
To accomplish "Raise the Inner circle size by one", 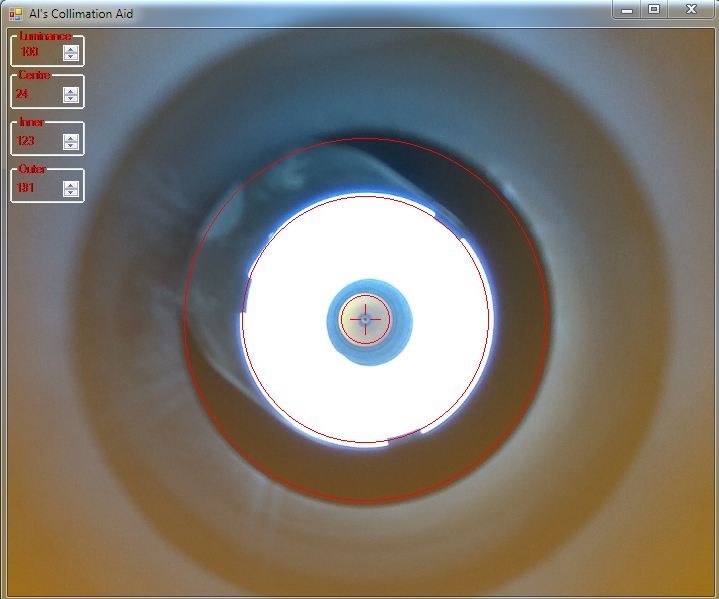I will (71, 137).
